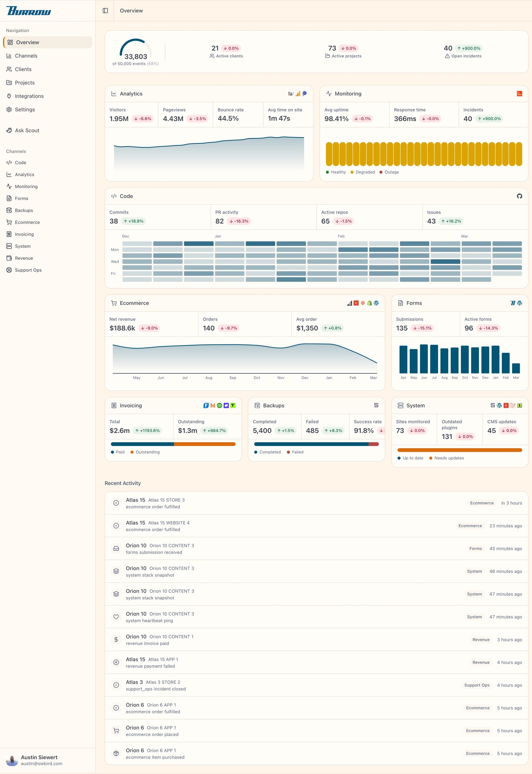Click the Burrow logo
The image size is (532, 774).
(29, 11)
